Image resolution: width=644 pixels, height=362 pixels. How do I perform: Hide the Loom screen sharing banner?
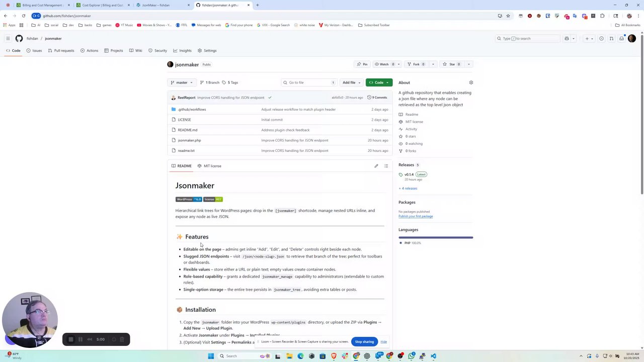383,342
